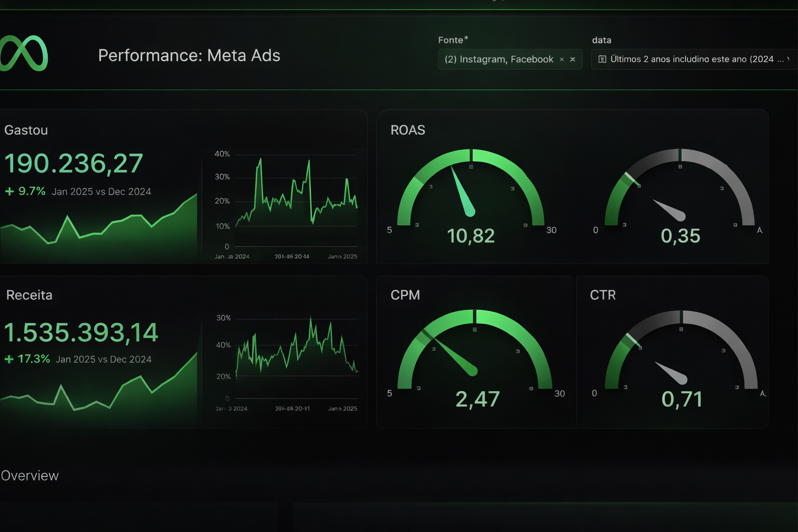Open the Fonte Instagram, Facebook dropdown
This screenshot has width=798, height=532.
pyautogui.click(x=499, y=59)
